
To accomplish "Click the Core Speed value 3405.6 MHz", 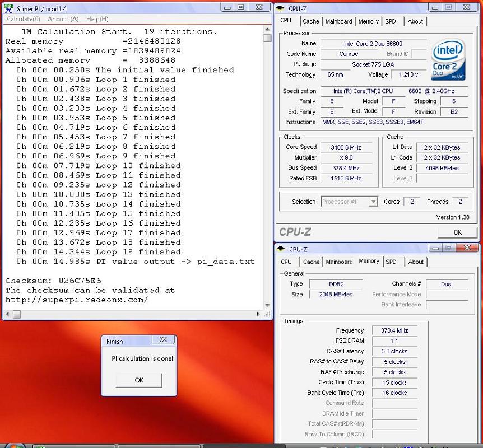I will (x=346, y=147).
